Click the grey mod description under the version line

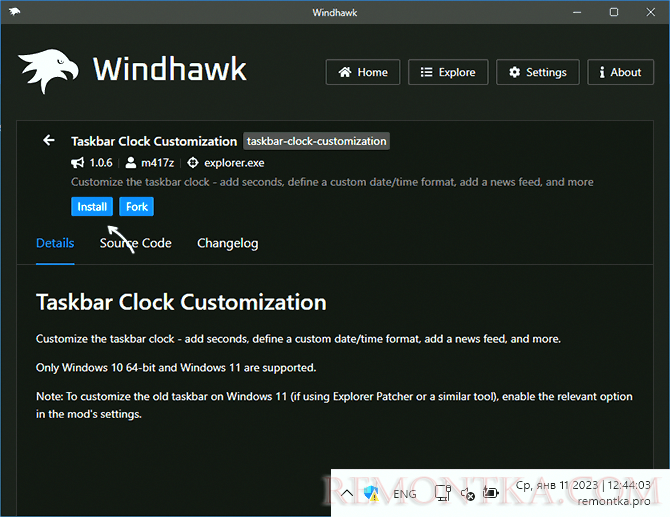[x=332, y=182]
